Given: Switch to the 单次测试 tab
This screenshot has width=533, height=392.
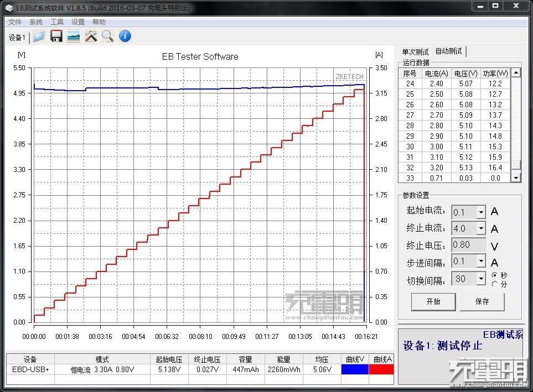Looking at the screenshot, I should pyautogui.click(x=415, y=51).
